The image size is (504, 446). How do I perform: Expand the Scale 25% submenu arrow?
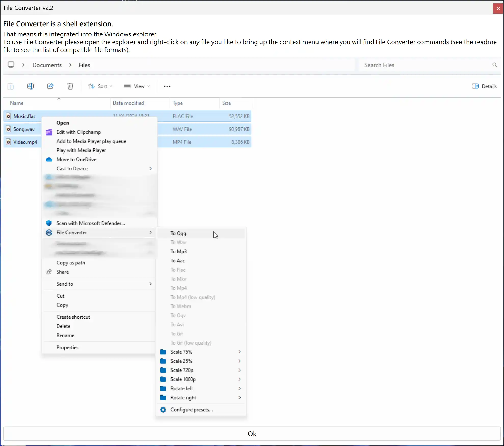tap(240, 361)
